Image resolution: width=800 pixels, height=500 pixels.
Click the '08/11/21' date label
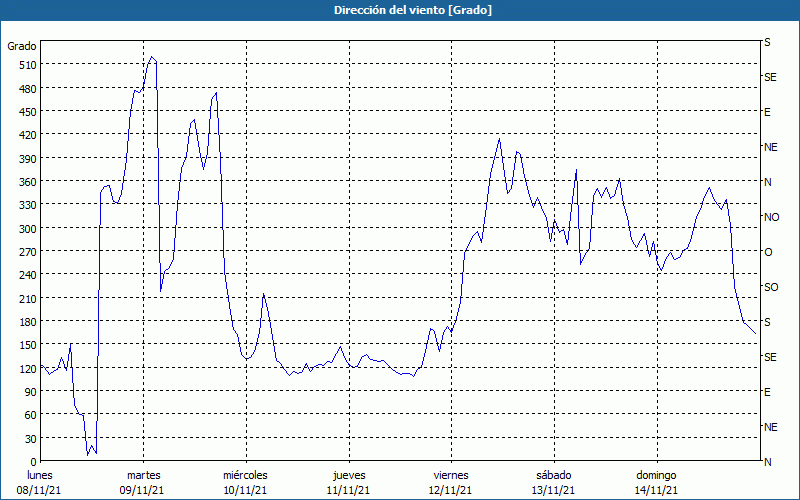[x=39, y=490]
